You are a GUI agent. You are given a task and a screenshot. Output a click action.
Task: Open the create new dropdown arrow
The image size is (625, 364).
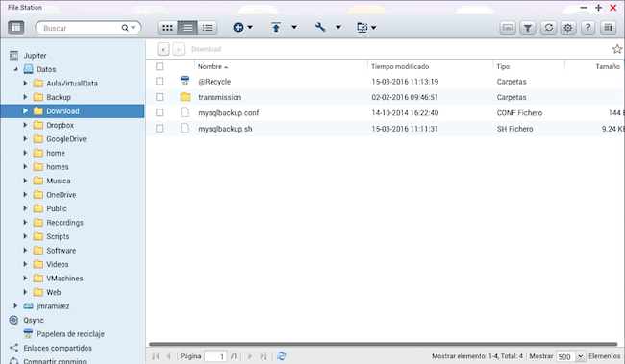tap(250, 28)
